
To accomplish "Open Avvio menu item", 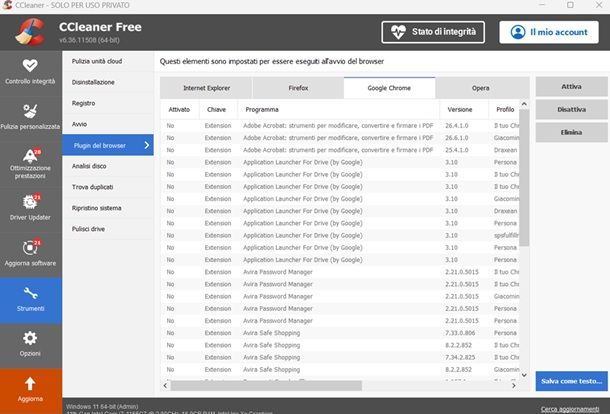I will click(108, 124).
